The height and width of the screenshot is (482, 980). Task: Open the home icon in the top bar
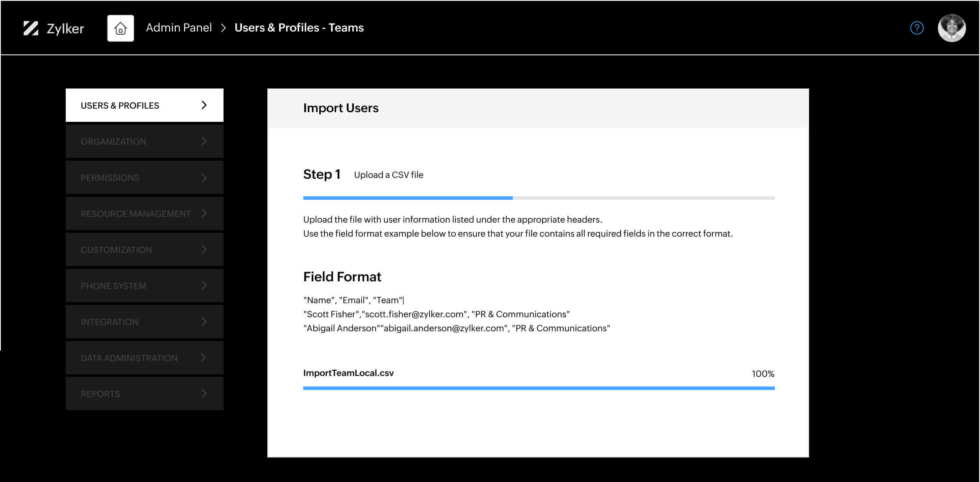(121, 28)
